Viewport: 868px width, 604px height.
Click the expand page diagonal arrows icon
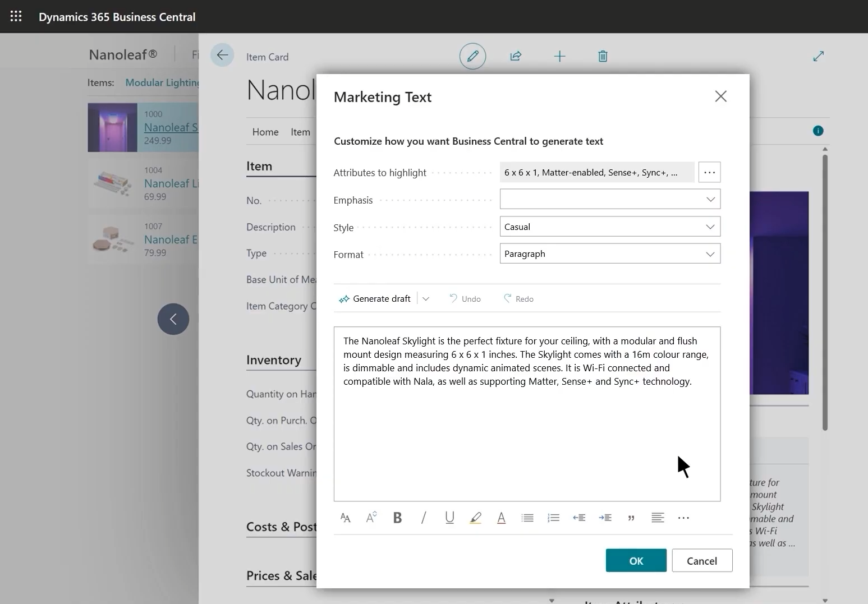pyautogui.click(x=819, y=56)
